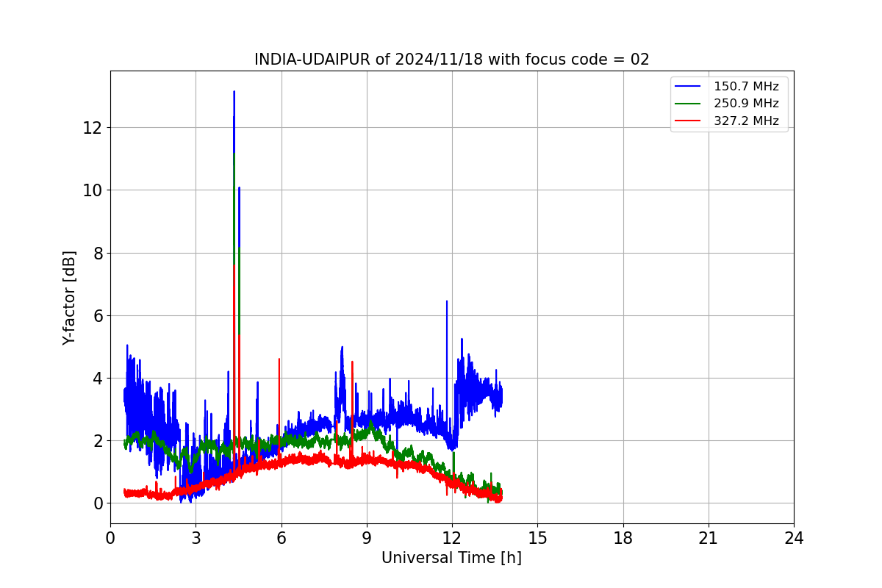Click x-axis tick label 0
Image resolution: width=882 pixels, height=588 pixels.
point(110,538)
